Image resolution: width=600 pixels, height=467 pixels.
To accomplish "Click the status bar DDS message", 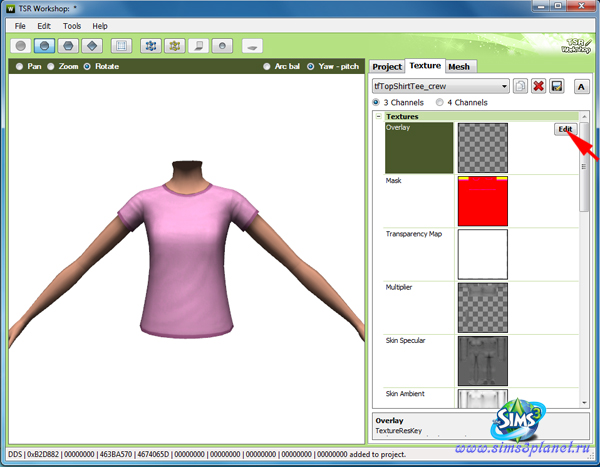I will pyautogui.click(x=207, y=454).
